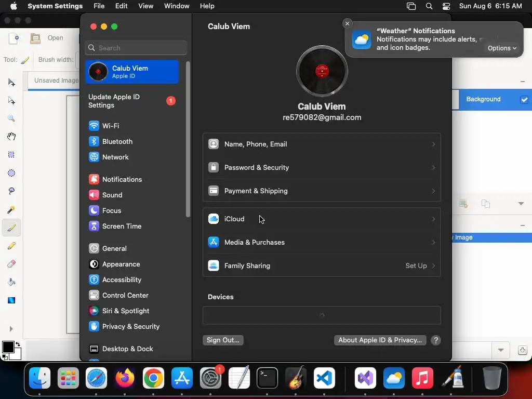Select the Eraser tool in toolbox
Image resolution: width=532 pixels, height=399 pixels.
[x=11, y=264]
